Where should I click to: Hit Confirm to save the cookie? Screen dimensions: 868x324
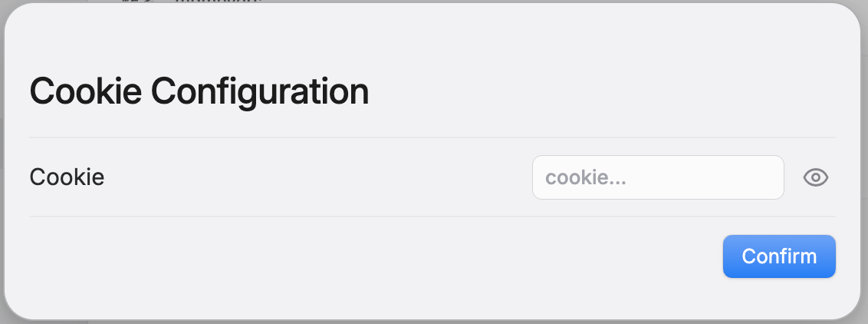778,256
